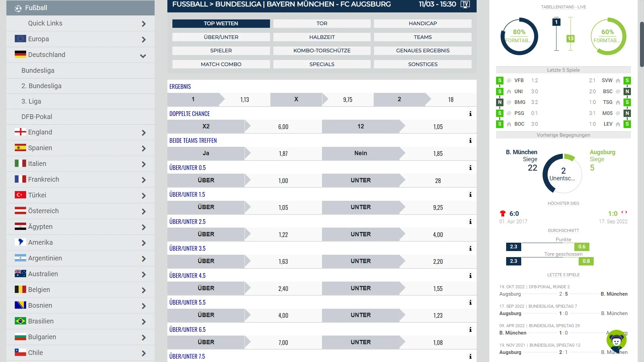This screenshot has width=644, height=362.
Task: Click the Brasilien flag icon
Action: [20, 321]
